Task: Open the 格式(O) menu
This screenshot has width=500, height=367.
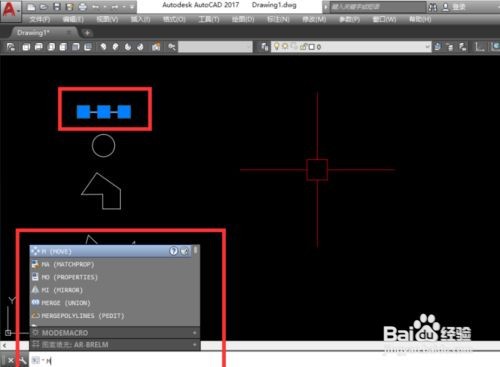Action: point(174,19)
